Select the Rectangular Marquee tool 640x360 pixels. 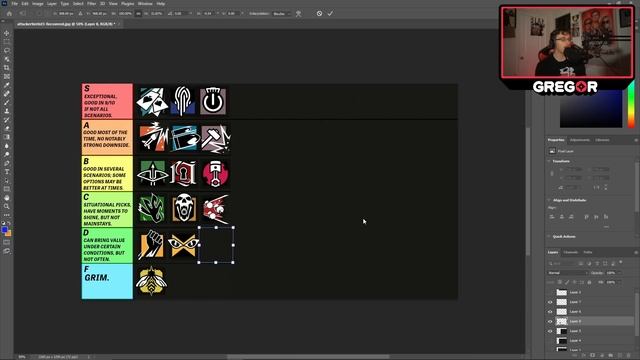7,42
